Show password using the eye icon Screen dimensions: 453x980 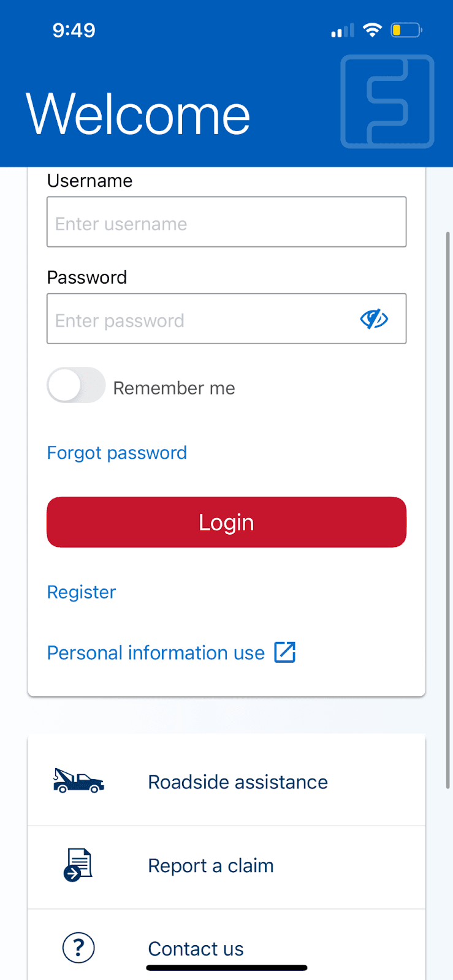374,319
